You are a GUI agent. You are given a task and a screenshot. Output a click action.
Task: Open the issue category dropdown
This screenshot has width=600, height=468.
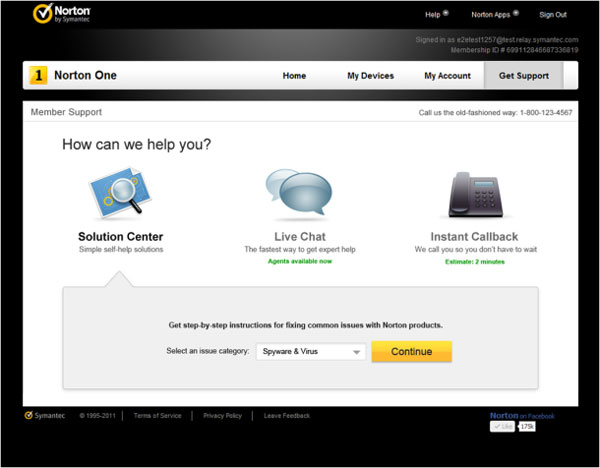pyautogui.click(x=311, y=351)
